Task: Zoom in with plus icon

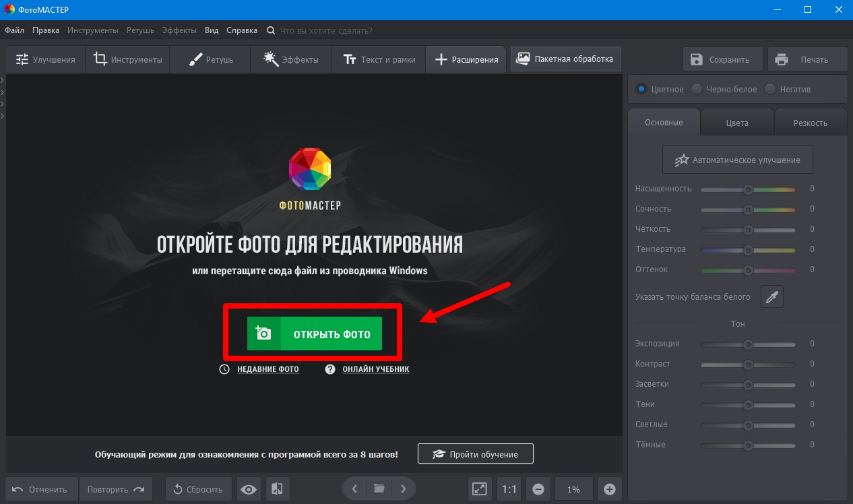Action: click(609, 489)
